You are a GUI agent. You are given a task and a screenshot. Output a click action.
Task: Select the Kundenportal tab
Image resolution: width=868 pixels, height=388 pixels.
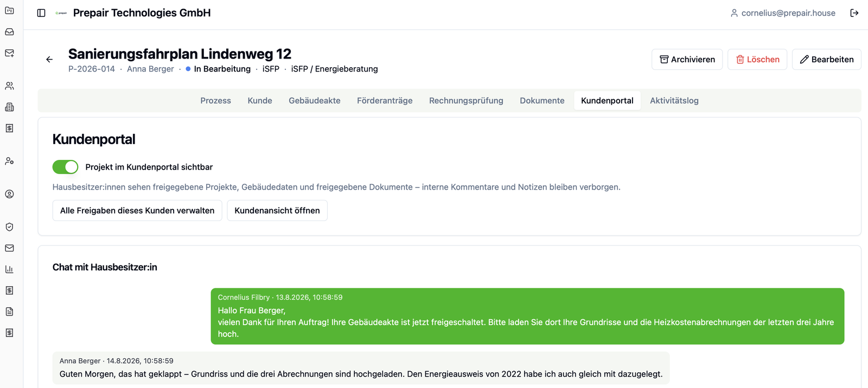[607, 101]
